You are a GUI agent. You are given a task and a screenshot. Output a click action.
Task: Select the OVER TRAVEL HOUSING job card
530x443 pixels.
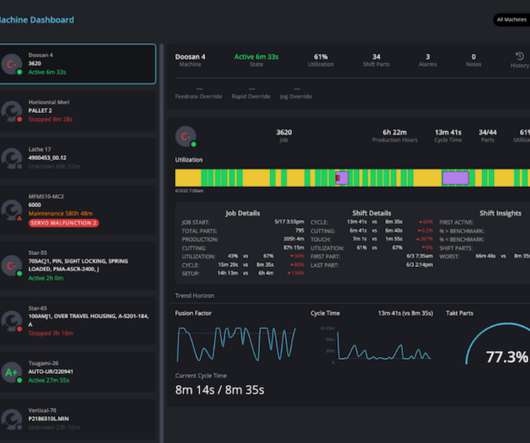pos(78,321)
